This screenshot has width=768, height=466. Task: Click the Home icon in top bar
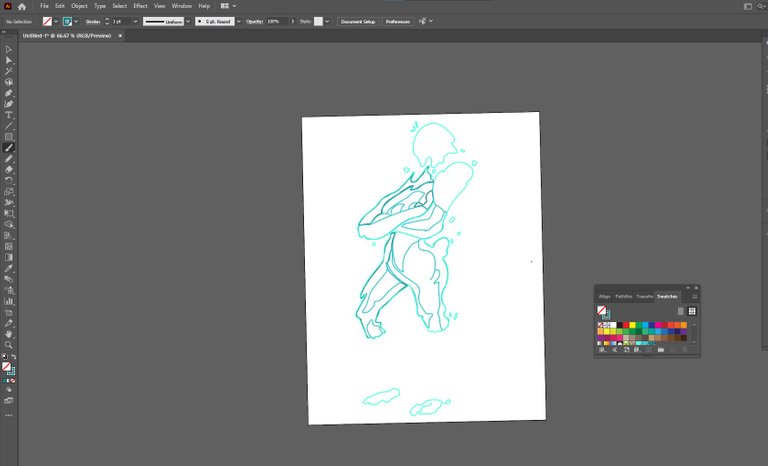coord(22,6)
